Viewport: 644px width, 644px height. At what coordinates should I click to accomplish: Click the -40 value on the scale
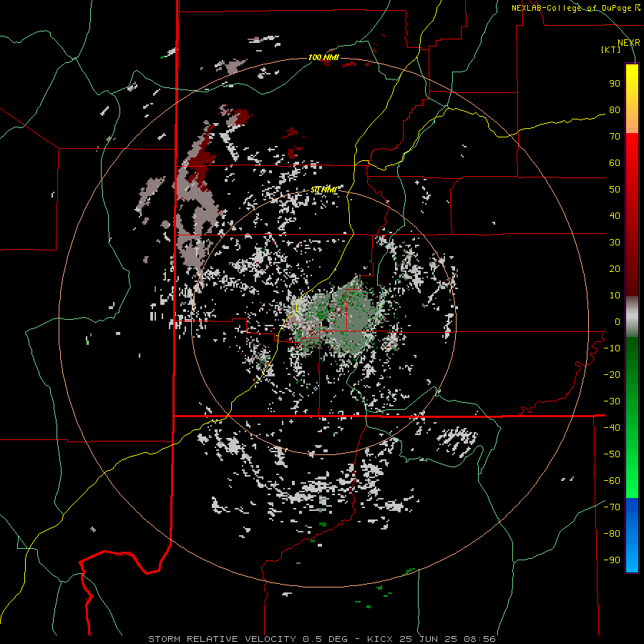tap(612, 428)
